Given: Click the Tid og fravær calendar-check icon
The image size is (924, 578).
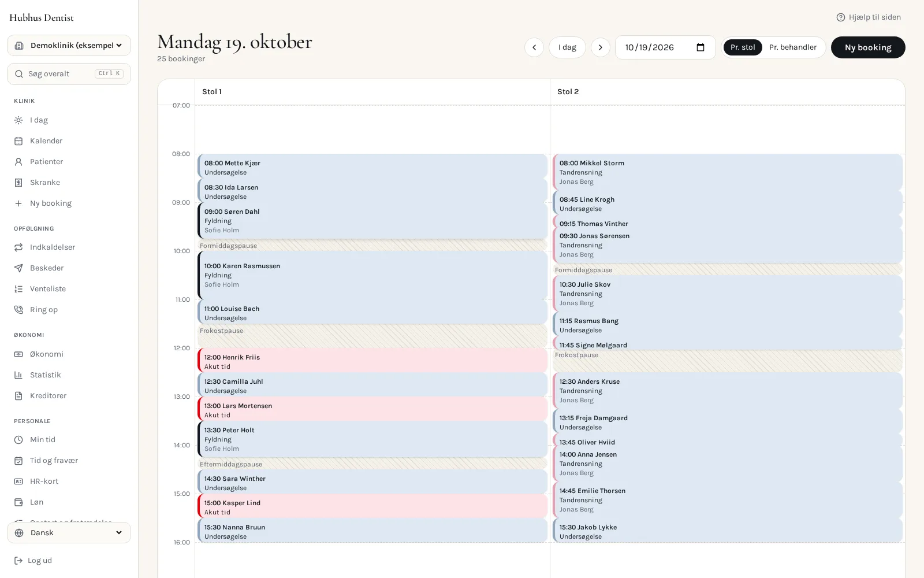Looking at the screenshot, I should pyautogui.click(x=18, y=461).
